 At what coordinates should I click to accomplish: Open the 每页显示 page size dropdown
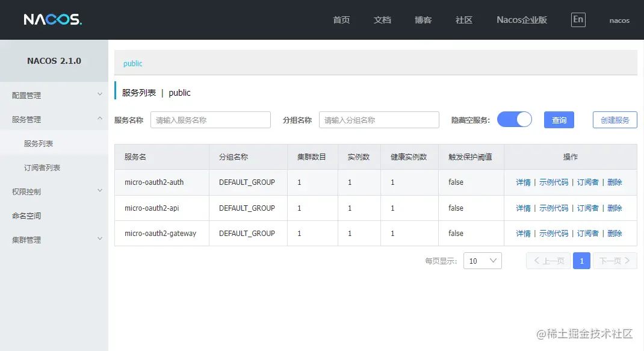(x=482, y=261)
